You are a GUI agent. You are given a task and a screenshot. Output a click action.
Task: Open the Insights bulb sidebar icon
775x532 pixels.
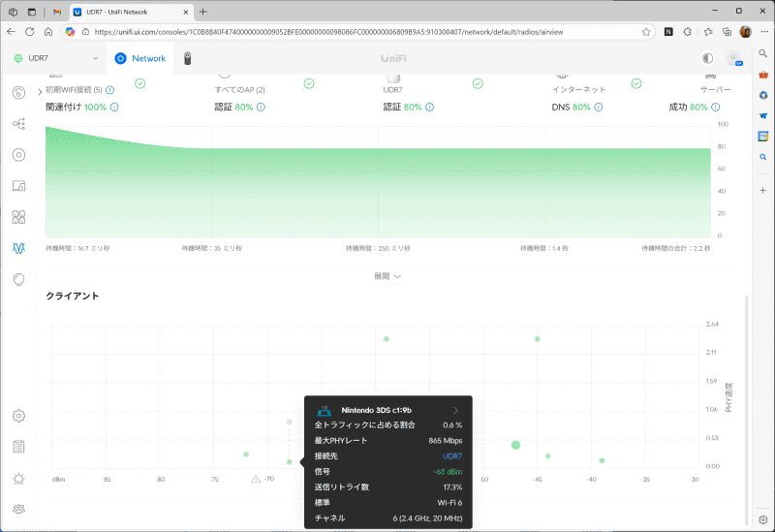pos(18,279)
